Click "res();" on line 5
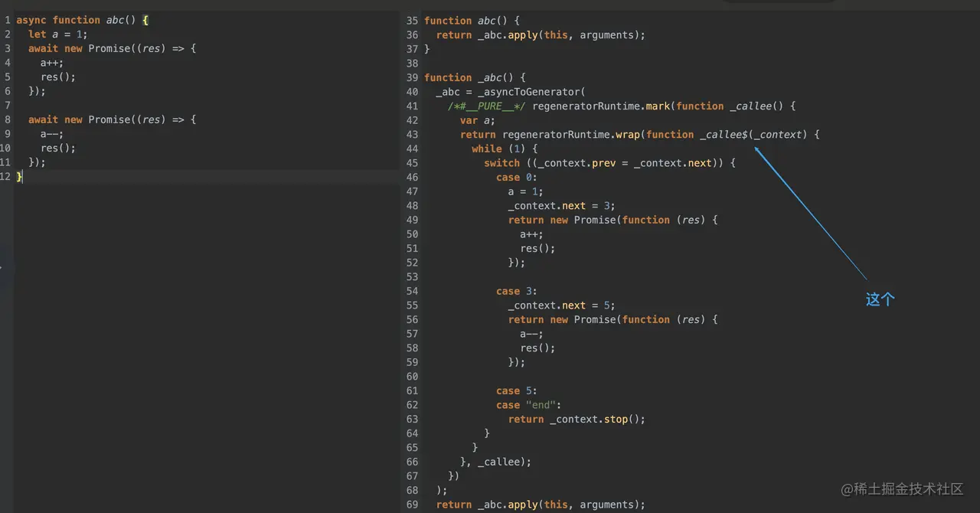The image size is (980, 513). coord(58,77)
